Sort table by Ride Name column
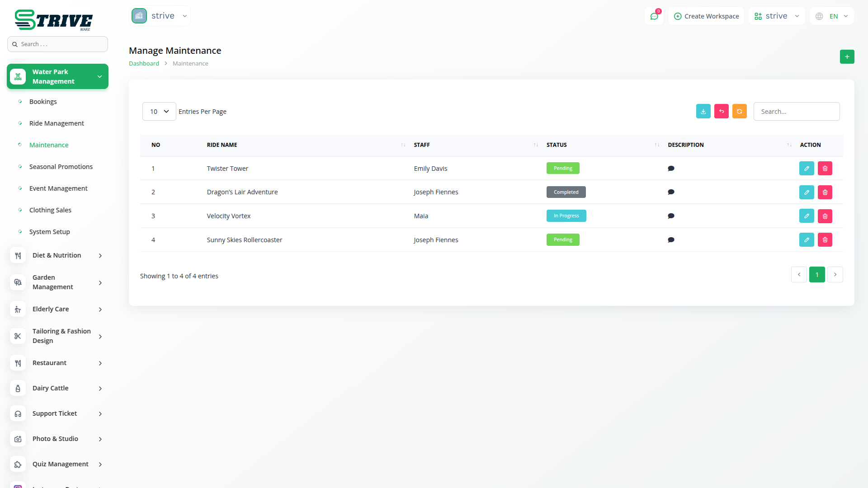868x488 pixels. [x=222, y=145]
